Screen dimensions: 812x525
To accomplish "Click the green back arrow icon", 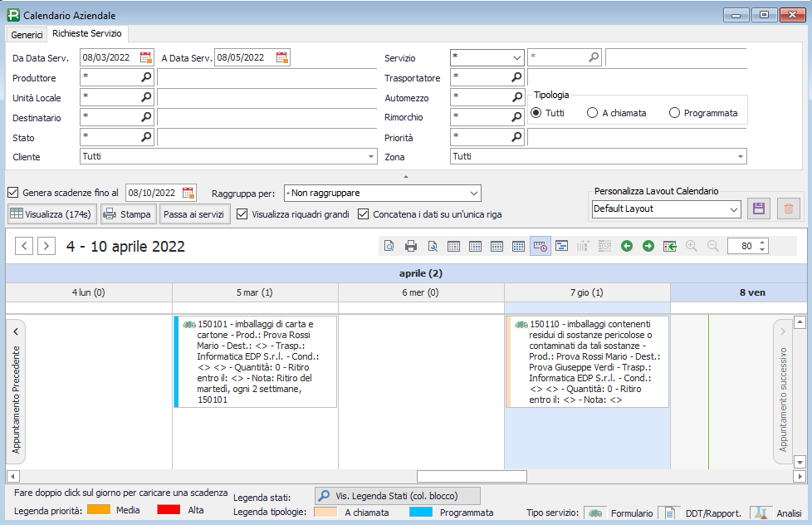I will (626, 246).
